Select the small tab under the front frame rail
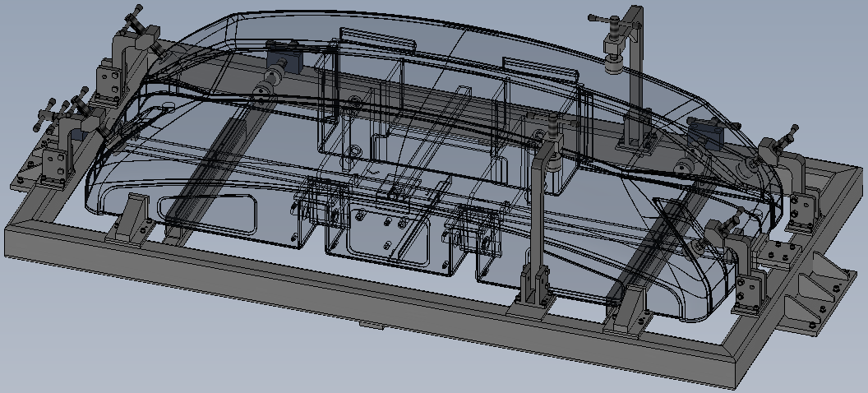This screenshot has width=868, height=393. pos(372,325)
